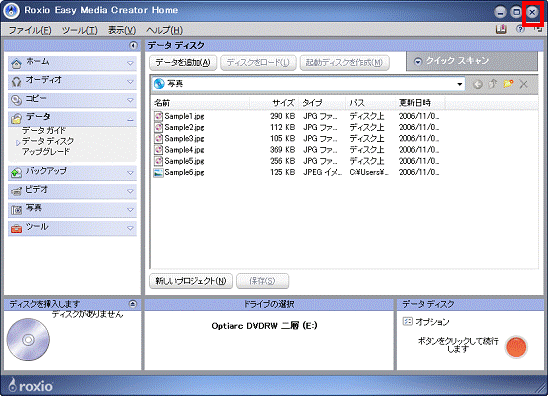Click the 保存(S) button
This screenshot has width=548, height=396.
click(262, 281)
